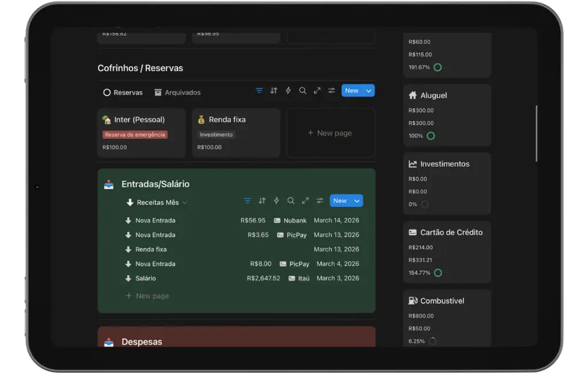Open the Renda fixa reserve card
This screenshot has height=373, width=588.
coord(236,133)
